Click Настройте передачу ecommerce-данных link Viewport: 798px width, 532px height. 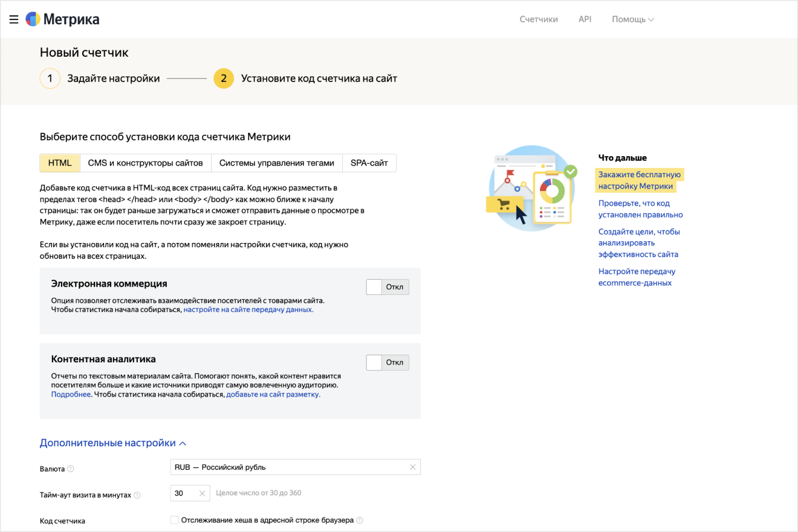[x=637, y=277]
